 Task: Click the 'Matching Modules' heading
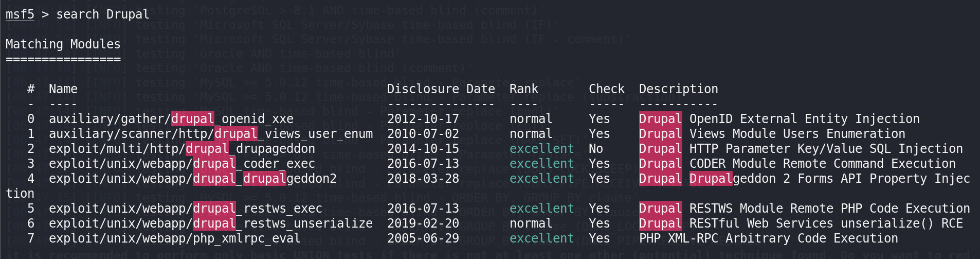coord(63,44)
